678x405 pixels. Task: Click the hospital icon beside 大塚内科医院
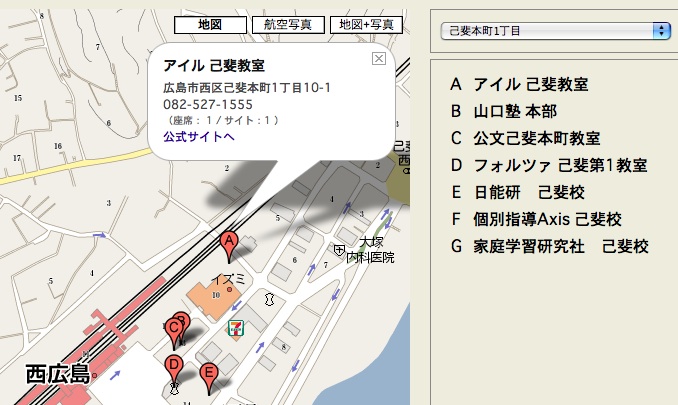(x=340, y=248)
